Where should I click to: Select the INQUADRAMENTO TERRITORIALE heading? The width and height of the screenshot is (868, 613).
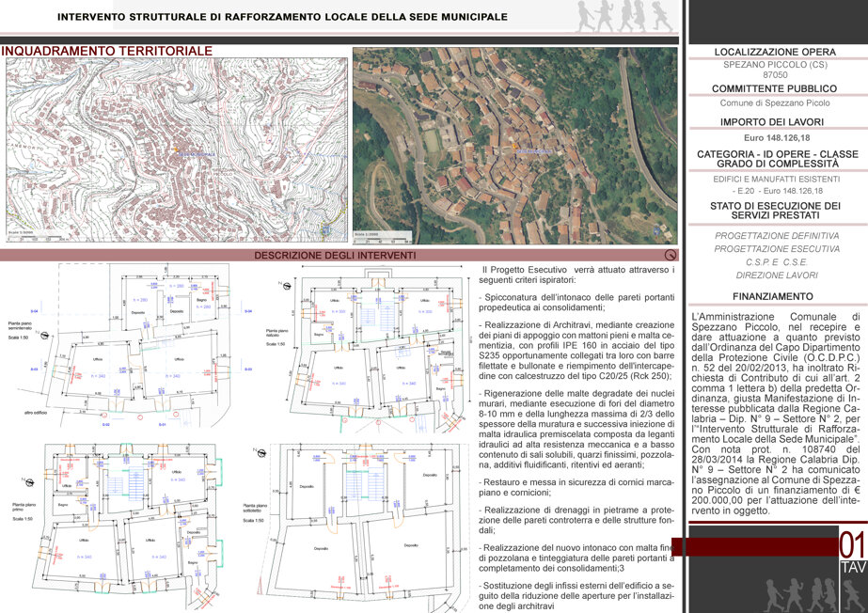click(107, 51)
